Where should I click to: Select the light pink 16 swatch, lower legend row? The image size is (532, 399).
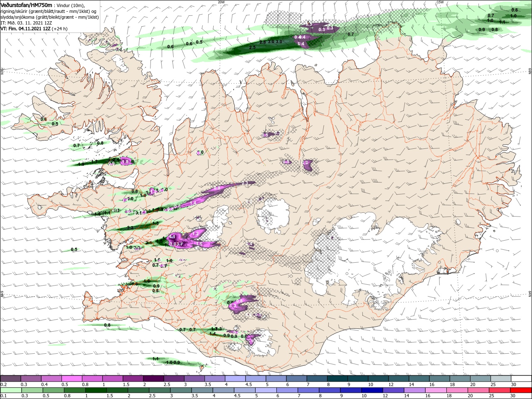pyautogui.click(x=436, y=390)
